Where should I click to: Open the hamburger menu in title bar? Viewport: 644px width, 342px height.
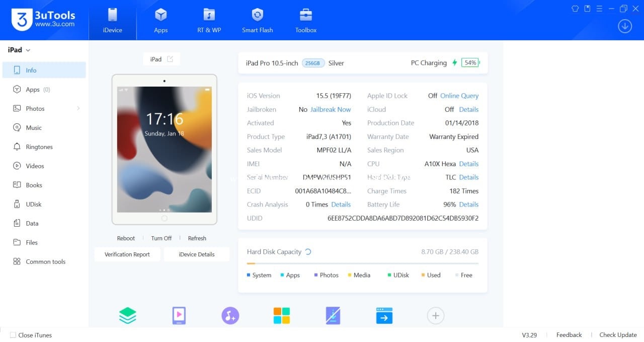coord(600,9)
